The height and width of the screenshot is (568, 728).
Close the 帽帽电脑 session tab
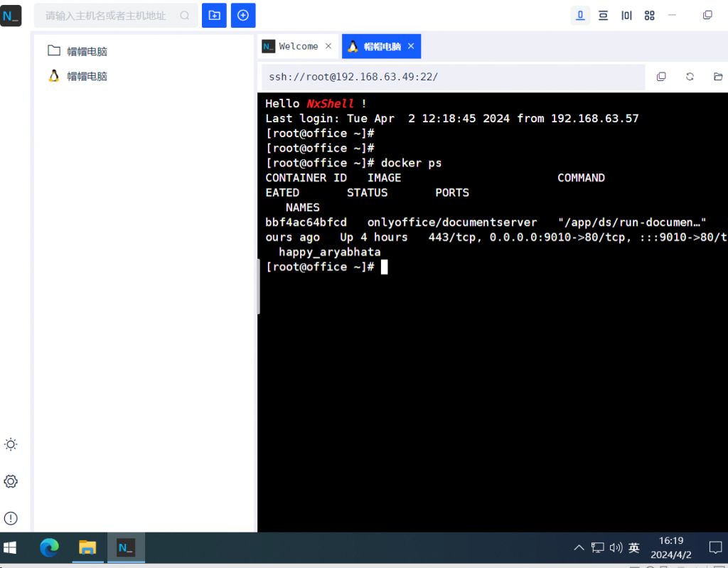coord(411,46)
